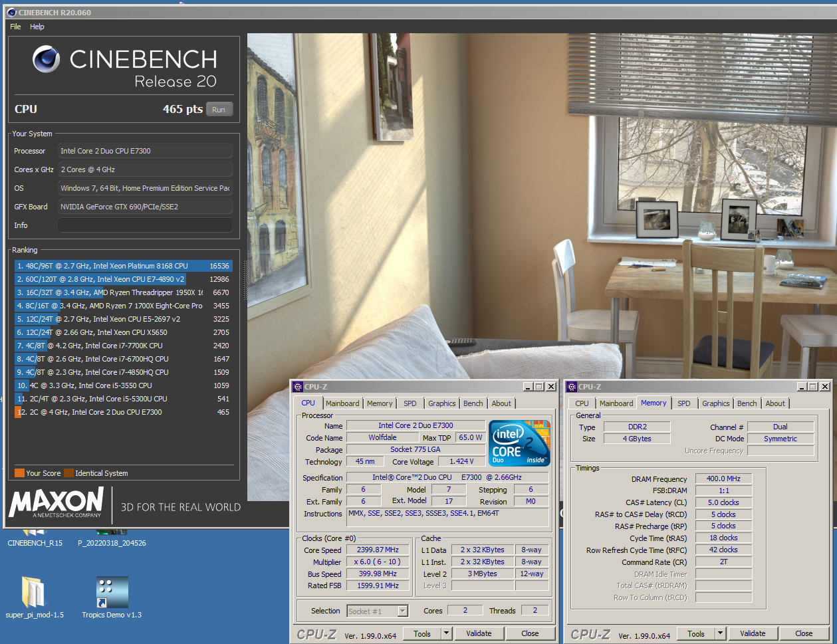Switch to Mainboard tab in left CPU-Z

pyautogui.click(x=342, y=403)
